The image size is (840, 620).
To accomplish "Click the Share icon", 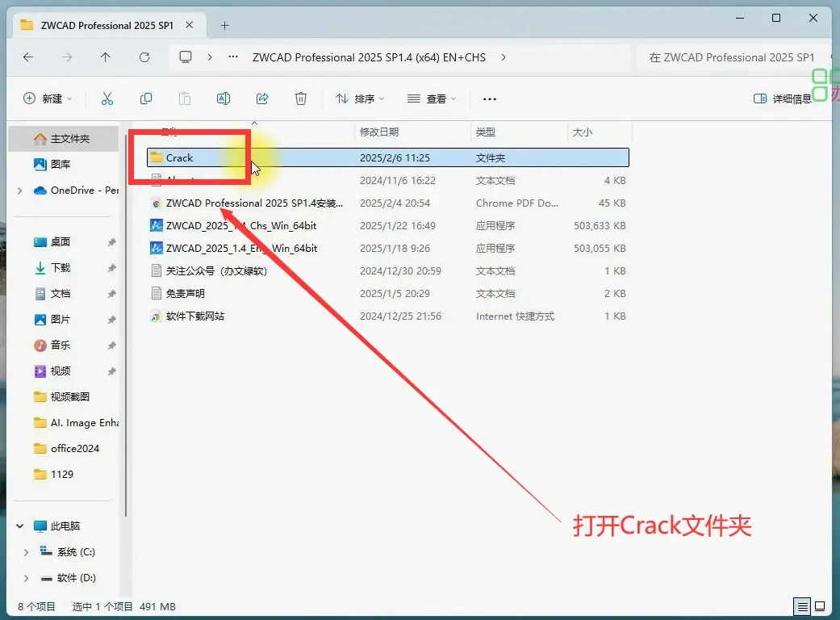I will pos(262,98).
